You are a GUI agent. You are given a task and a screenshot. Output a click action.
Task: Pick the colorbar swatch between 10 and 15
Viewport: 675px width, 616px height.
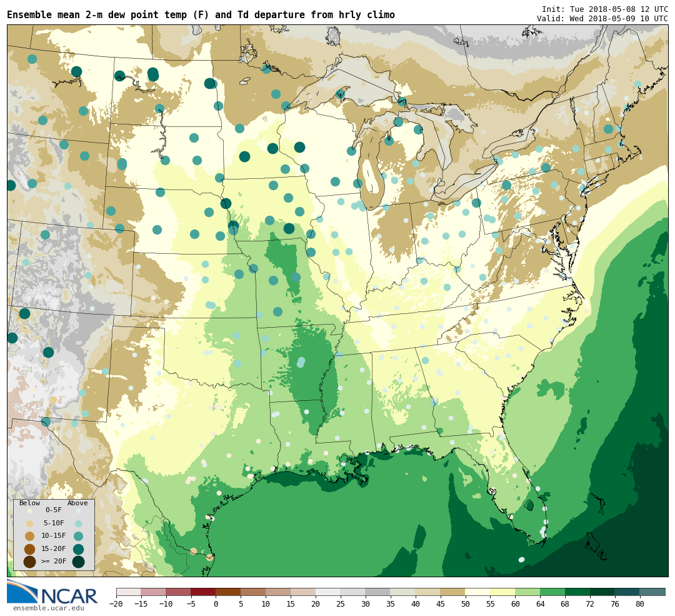279,592
